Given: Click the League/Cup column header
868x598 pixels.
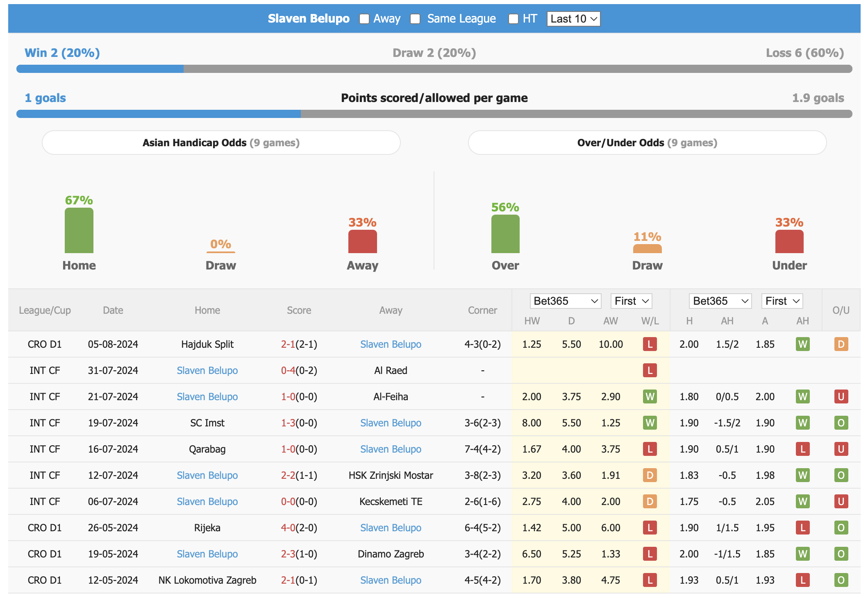Looking at the screenshot, I should pos(45,310).
